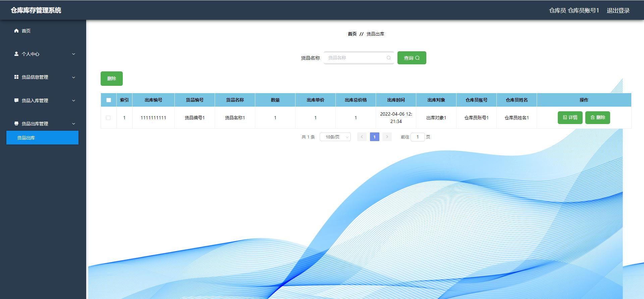Click cell 货品编号1
The height and width of the screenshot is (299, 644).
pyautogui.click(x=195, y=118)
